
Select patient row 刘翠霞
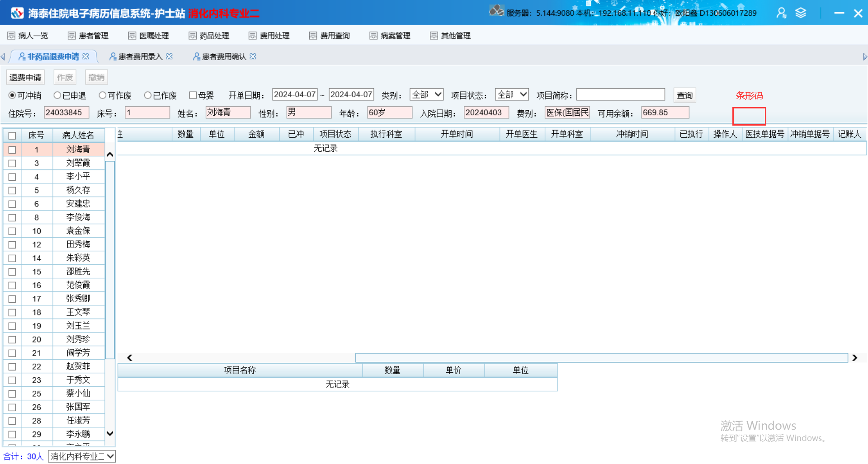[54, 163]
